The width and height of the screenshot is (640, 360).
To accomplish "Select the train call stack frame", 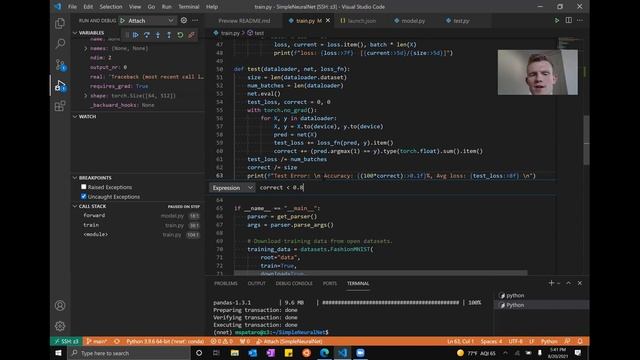I will pos(138,225).
